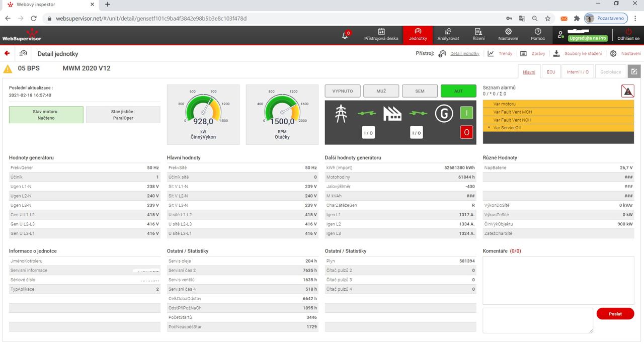Open Nastavení in the top navigation bar
The height and width of the screenshot is (344, 644).
point(508,35)
